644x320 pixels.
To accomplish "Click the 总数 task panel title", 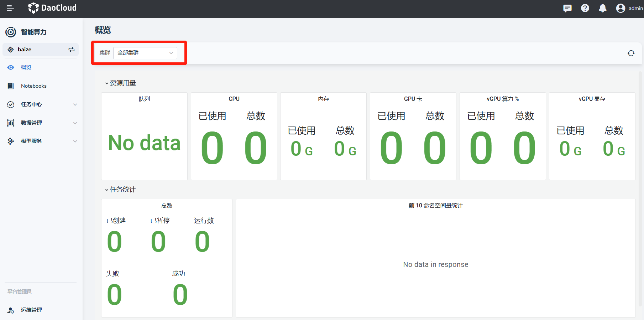I will [x=167, y=205].
